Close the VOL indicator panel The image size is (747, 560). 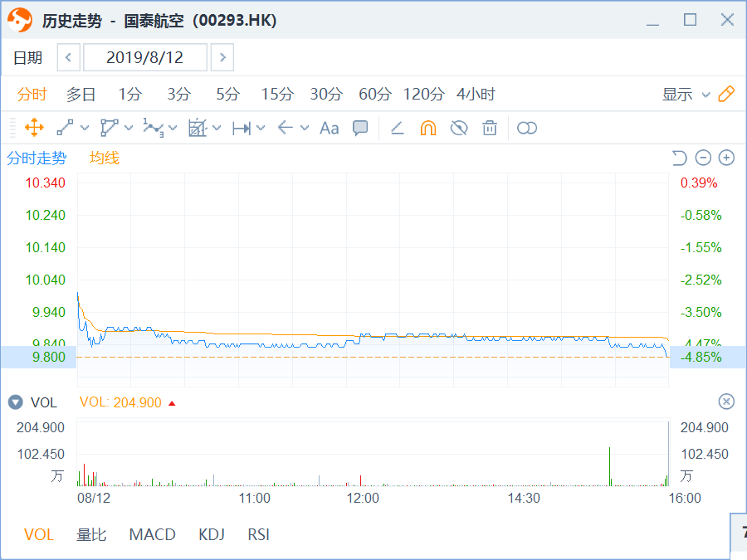(x=726, y=402)
